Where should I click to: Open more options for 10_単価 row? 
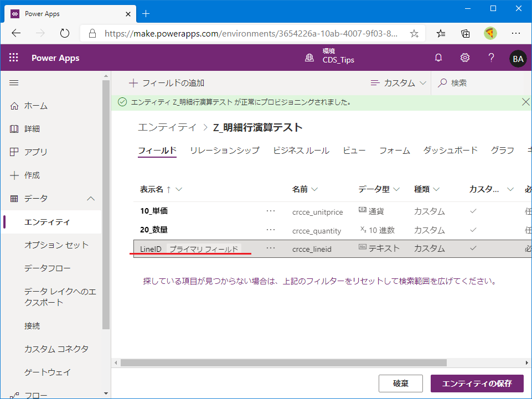(x=271, y=211)
